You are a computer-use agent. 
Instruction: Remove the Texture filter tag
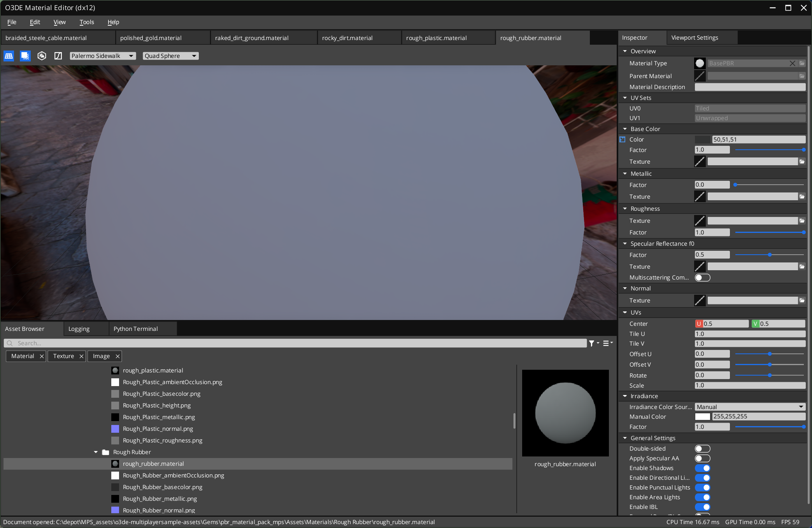pos(81,356)
